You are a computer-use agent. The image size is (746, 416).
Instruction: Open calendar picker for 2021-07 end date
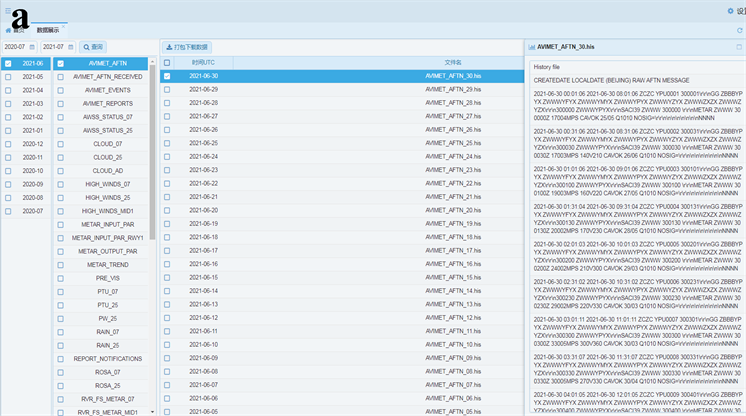pos(71,47)
